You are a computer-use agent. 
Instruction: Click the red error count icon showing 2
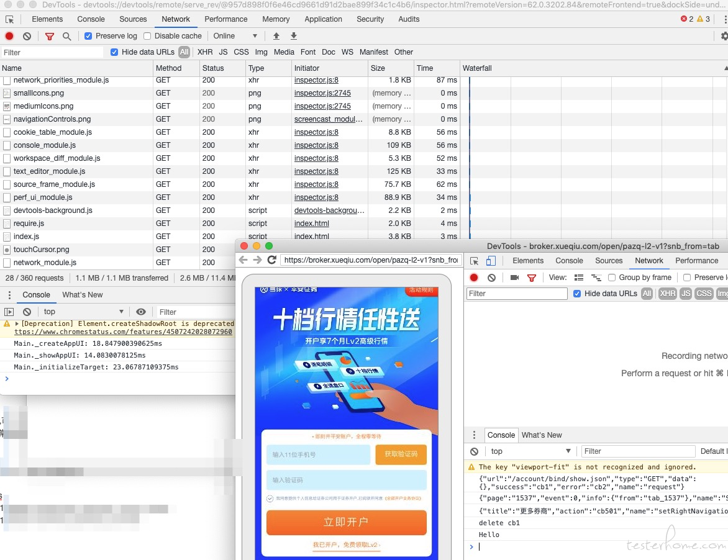pyautogui.click(x=683, y=19)
